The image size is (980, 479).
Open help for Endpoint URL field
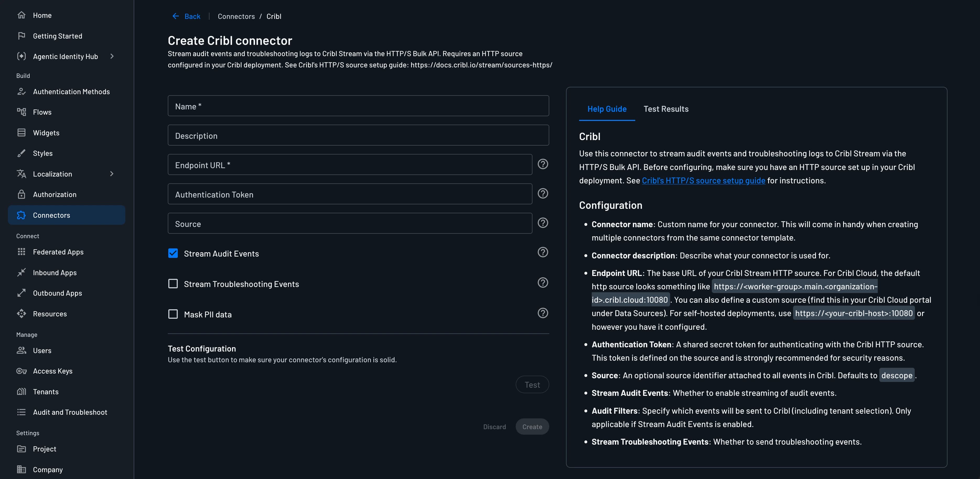(543, 164)
